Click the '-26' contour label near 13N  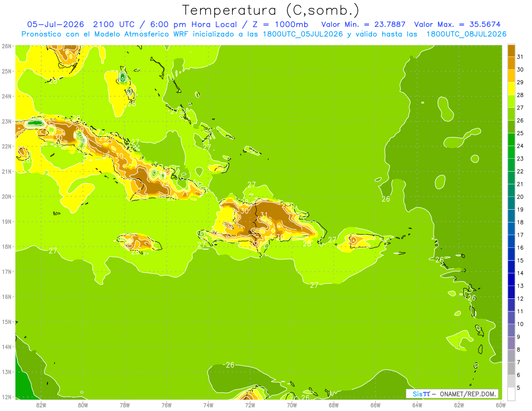click(x=229, y=365)
